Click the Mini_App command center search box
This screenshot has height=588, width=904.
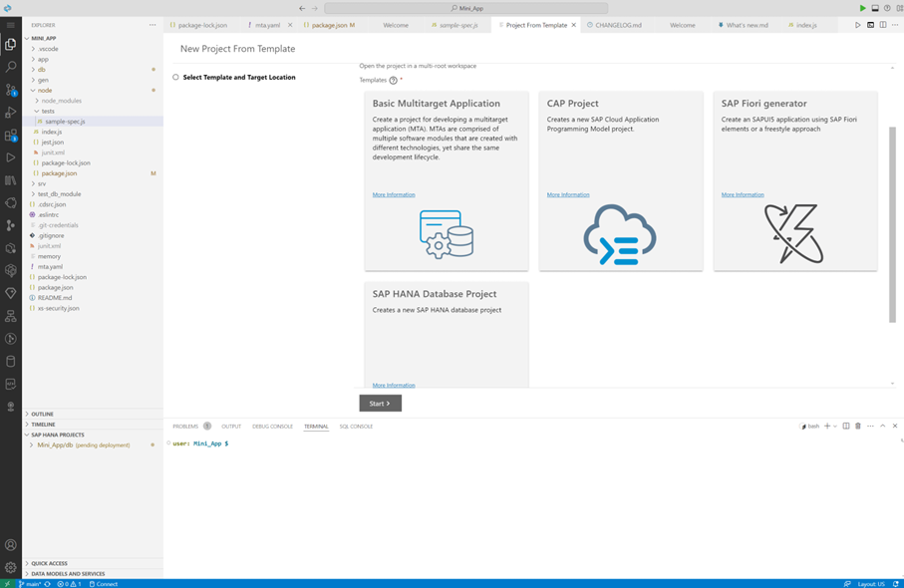pyautogui.click(x=465, y=8)
